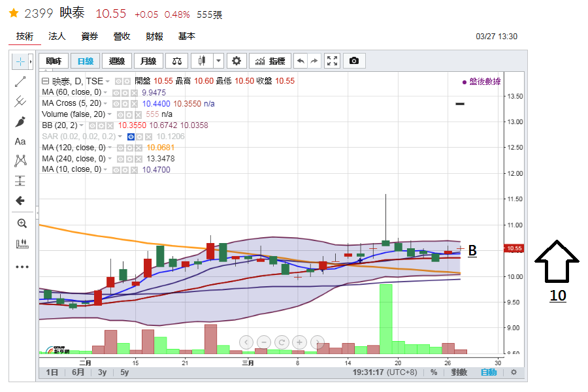Viewport: 588px width, 392px height.
Task: Pan chart left with the left arrow control
Action: pos(246,342)
